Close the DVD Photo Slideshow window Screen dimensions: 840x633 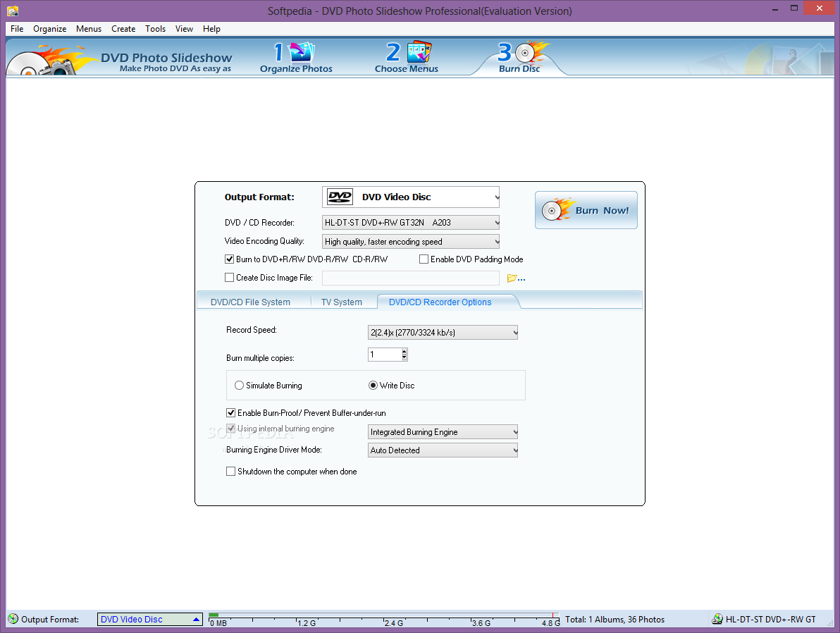click(x=819, y=8)
